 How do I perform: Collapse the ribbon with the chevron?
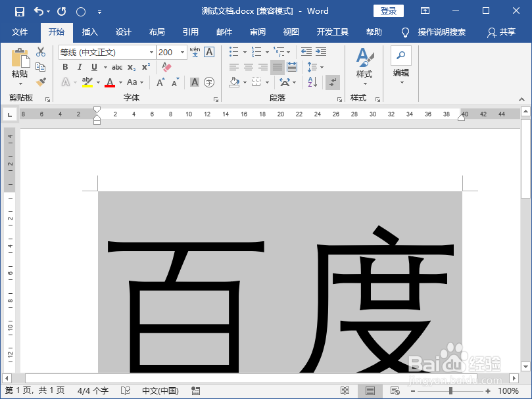pyautogui.click(x=522, y=99)
